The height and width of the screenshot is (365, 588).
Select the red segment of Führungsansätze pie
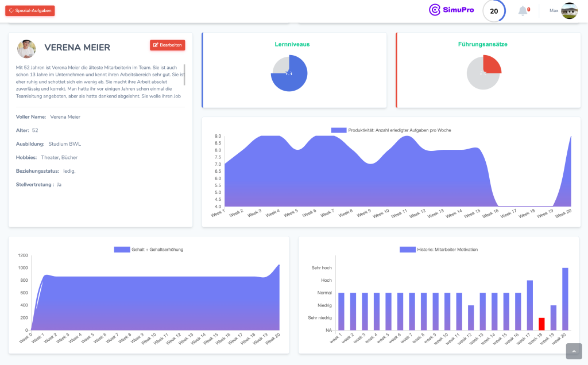coord(491,64)
